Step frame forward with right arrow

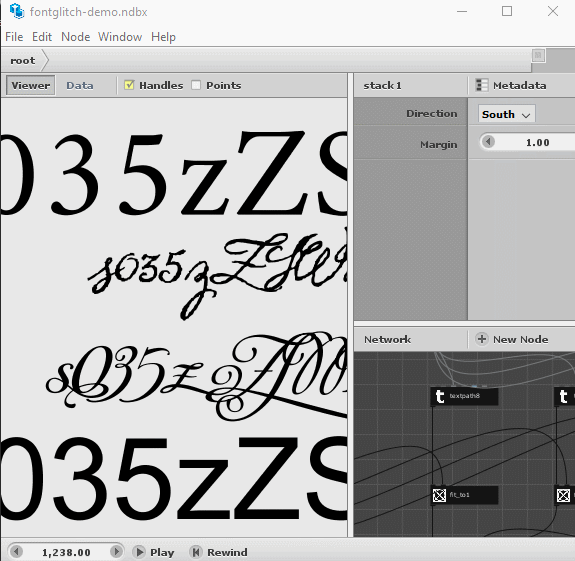point(117,551)
